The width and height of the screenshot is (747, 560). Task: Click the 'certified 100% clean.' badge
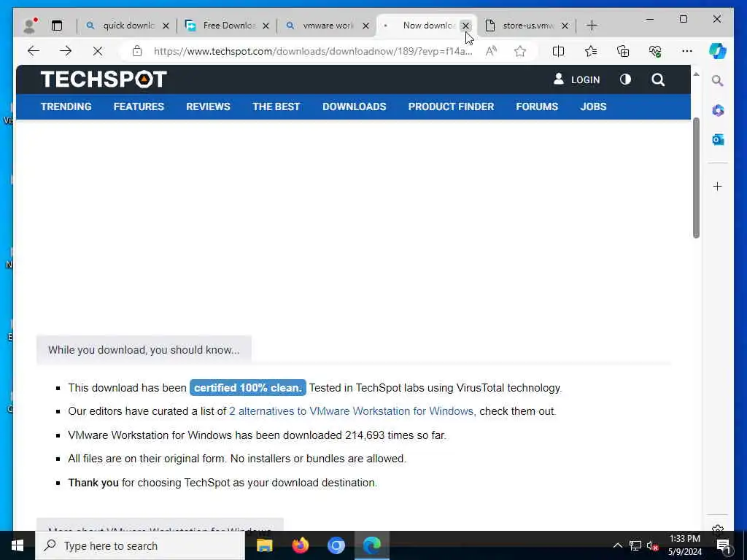(x=248, y=388)
